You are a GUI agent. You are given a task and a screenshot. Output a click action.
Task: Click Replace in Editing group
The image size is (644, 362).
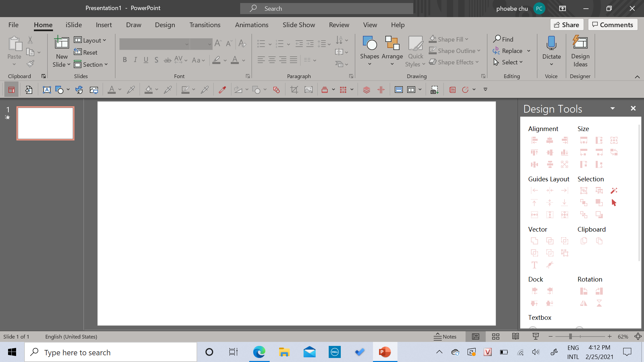(x=508, y=51)
